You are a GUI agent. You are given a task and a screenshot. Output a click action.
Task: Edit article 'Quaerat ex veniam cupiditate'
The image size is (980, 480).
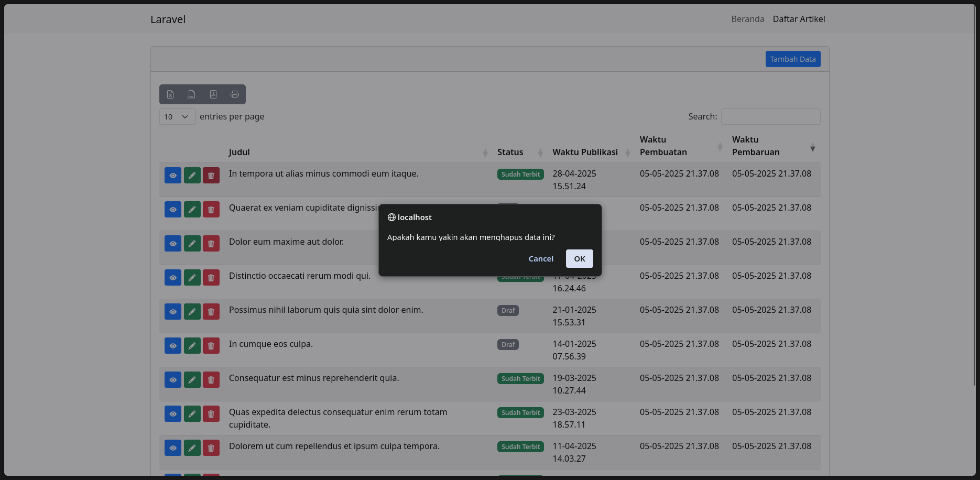click(192, 210)
